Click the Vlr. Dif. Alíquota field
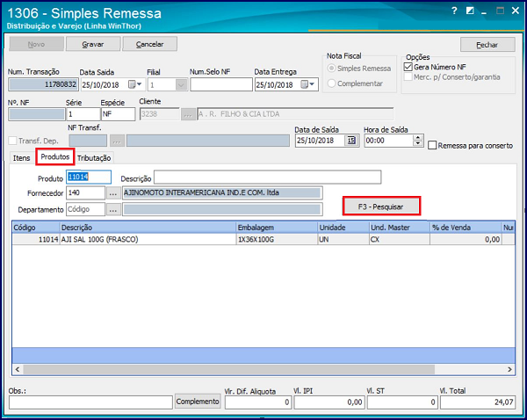The height and width of the screenshot is (420, 527). click(257, 402)
